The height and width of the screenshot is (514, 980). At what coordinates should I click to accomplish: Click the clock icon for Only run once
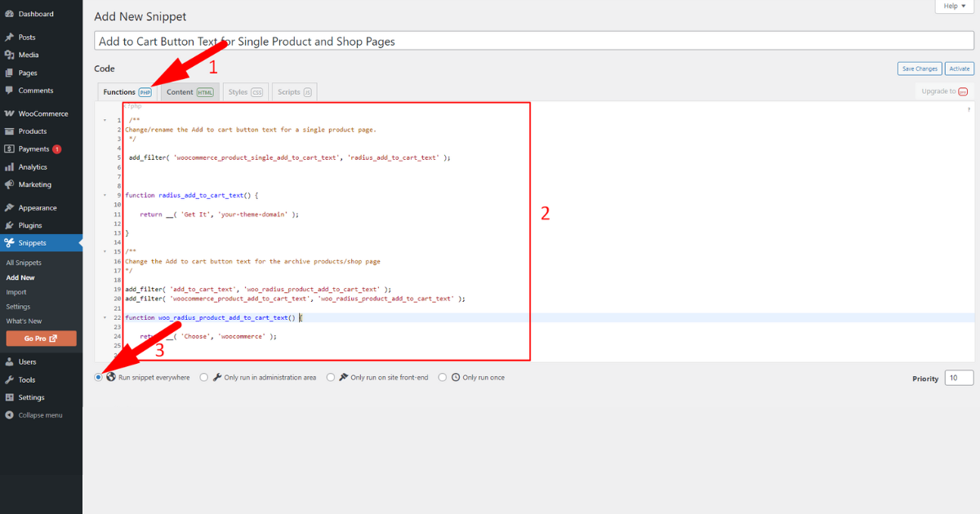pyautogui.click(x=456, y=378)
